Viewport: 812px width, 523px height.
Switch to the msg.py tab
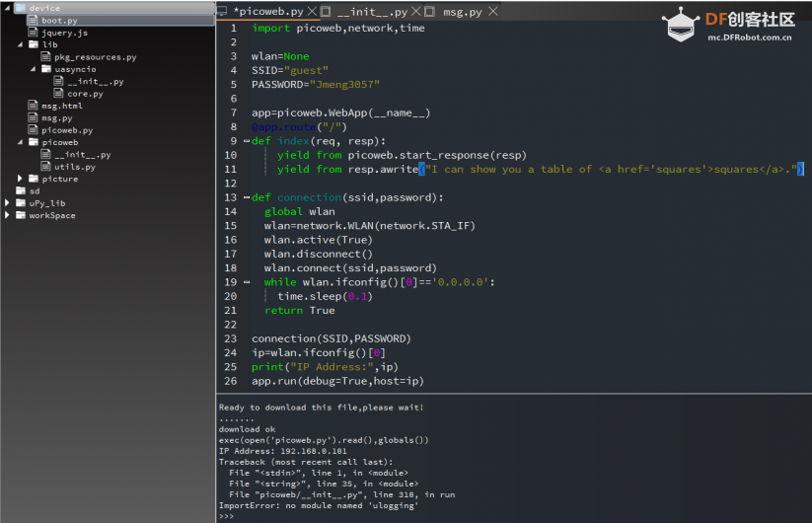click(463, 12)
